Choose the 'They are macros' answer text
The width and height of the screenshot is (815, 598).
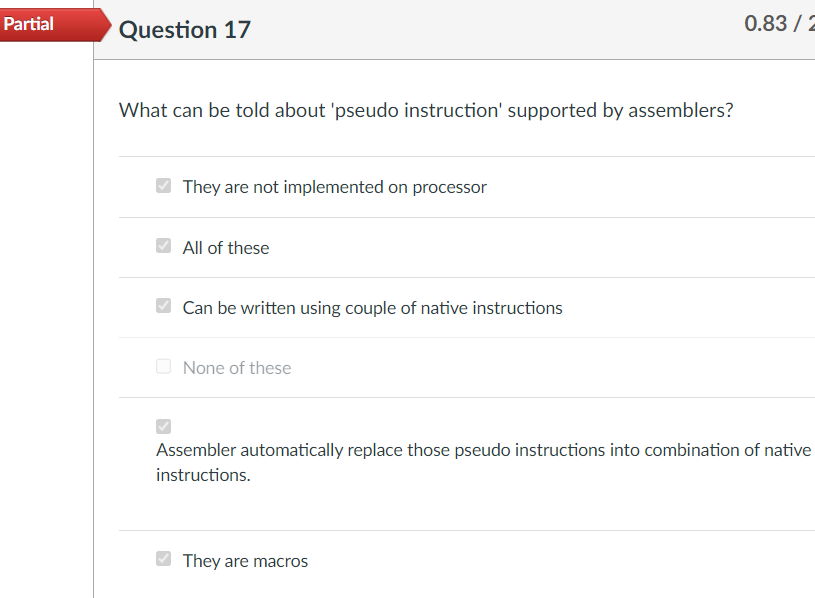click(x=245, y=561)
